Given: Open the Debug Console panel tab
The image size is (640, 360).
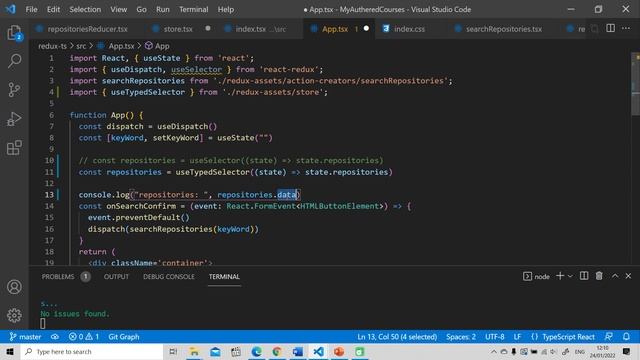Looking at the screenshot, I should (x=169, y=276).
